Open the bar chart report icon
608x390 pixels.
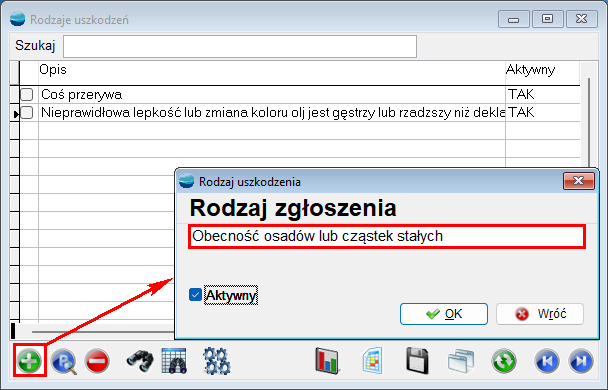[327, 361]
